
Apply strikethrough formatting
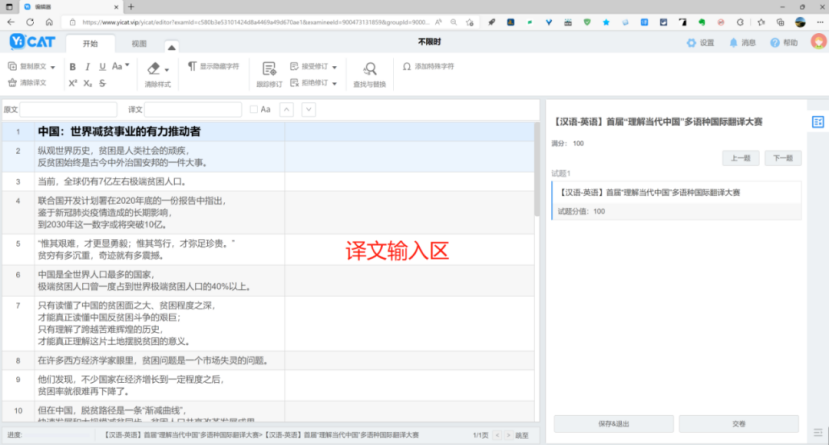103,82
